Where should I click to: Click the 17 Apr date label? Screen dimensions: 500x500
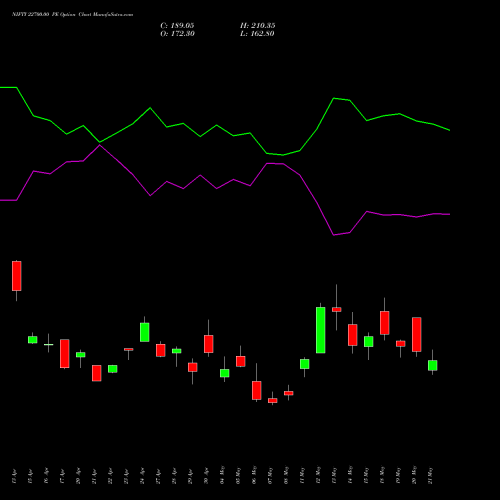[x=62, y=476]
